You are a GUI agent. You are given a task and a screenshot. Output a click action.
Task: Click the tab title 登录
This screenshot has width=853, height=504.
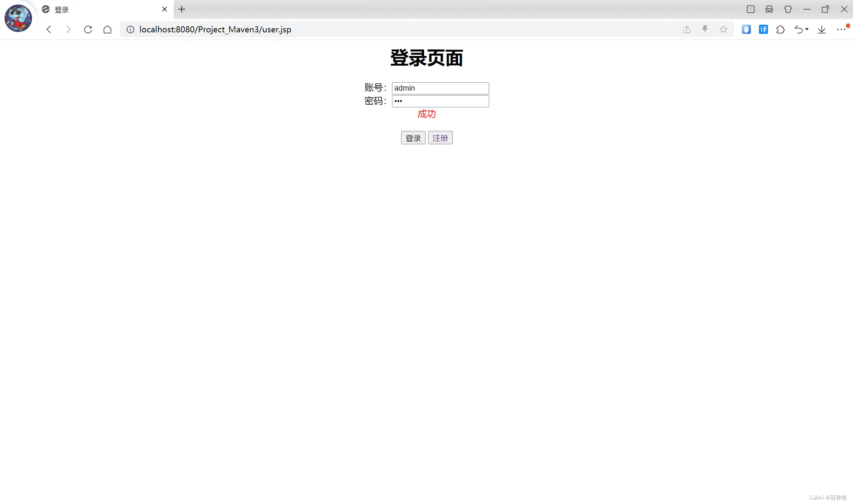click(x=62, y=9)
